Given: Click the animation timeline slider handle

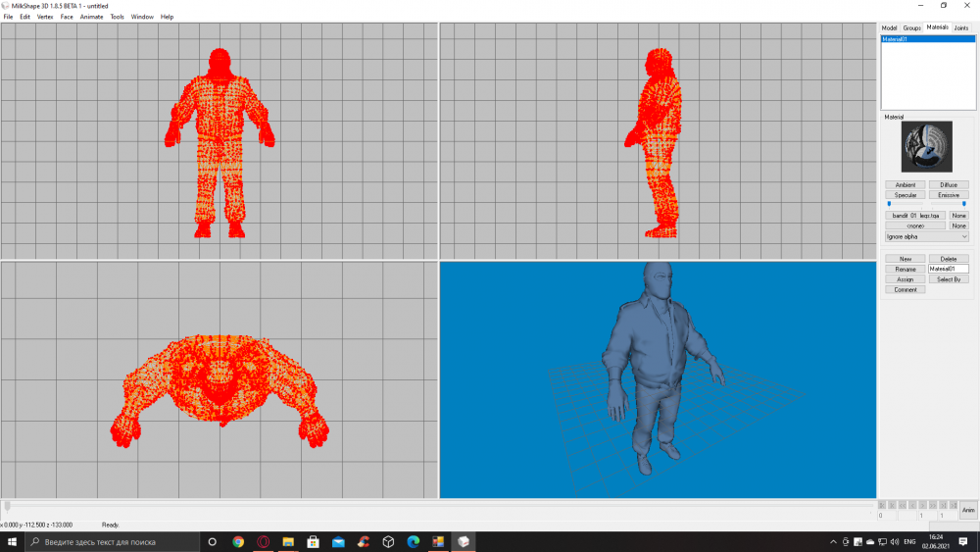Looking at the screenshot, I should pos(7,505).
